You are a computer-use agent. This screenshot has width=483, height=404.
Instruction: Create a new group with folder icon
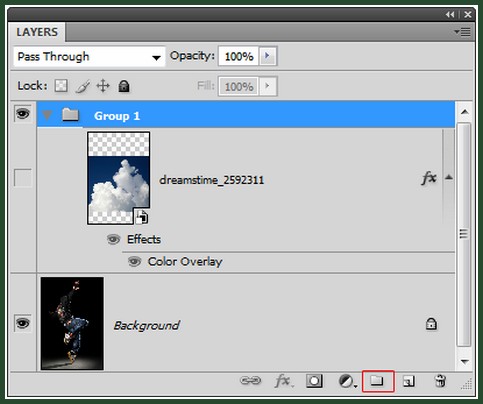378,381
